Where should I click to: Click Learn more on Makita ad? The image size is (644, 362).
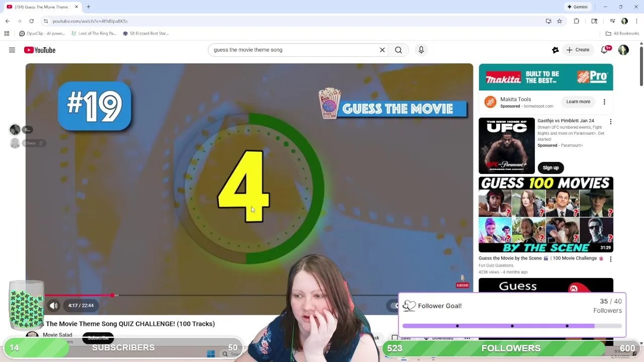(578, 102)
